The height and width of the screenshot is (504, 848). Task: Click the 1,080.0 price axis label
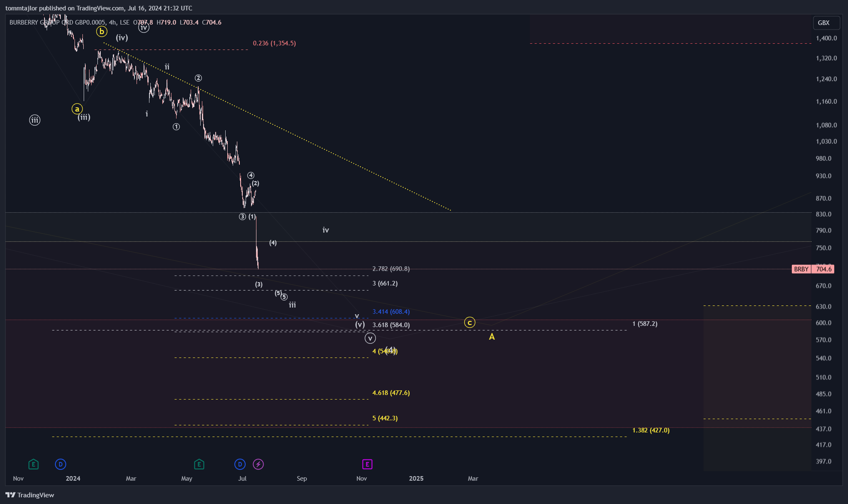click(x=826, y=125)
